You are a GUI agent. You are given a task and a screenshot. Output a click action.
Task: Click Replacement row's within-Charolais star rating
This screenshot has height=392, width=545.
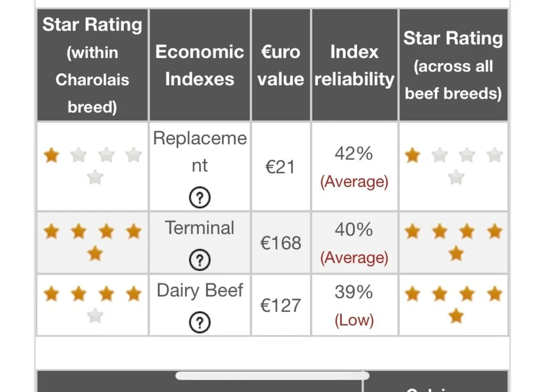93,165
